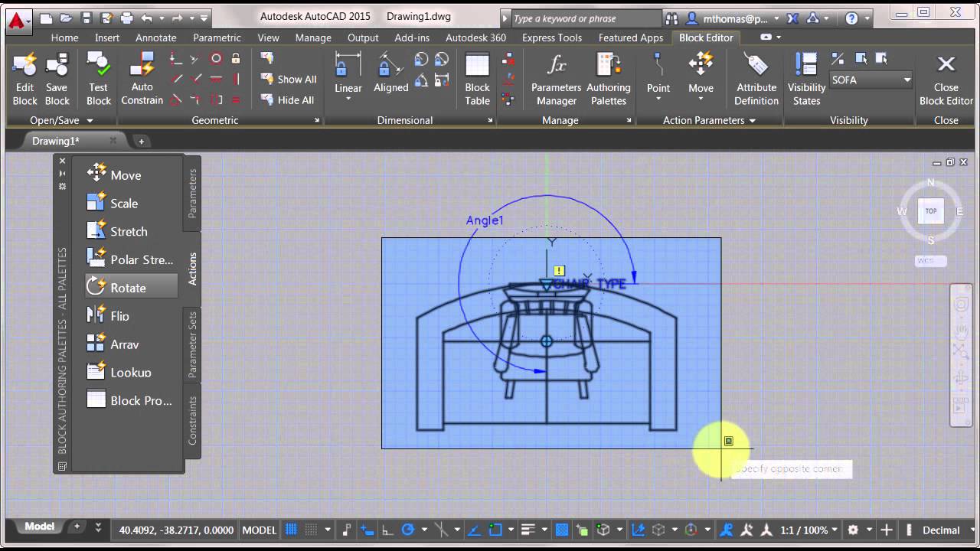This screenshot has width=980, height=551.
Task: Open the Geometric panel dialog launcher
Action: coord(317,120)
